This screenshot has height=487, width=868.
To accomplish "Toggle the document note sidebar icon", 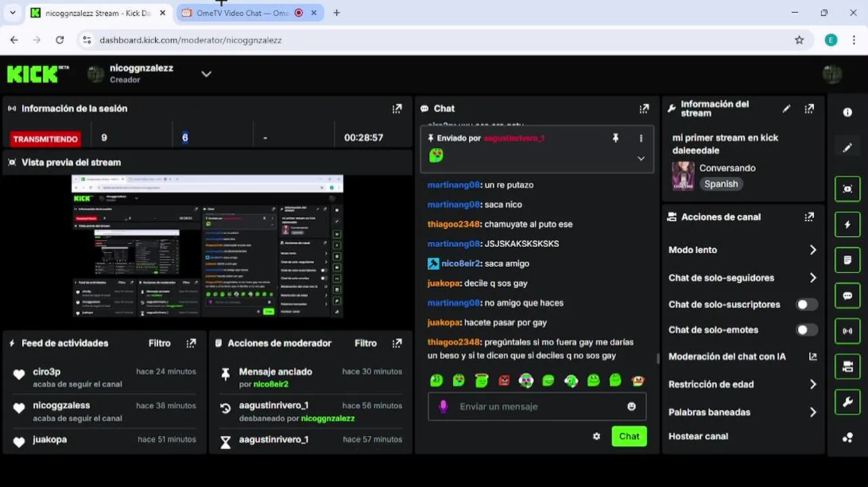I will (848, 260).
